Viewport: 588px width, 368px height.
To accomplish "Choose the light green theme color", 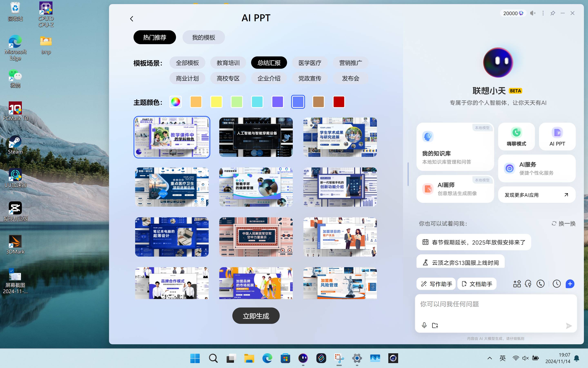I will coord(237,102).
